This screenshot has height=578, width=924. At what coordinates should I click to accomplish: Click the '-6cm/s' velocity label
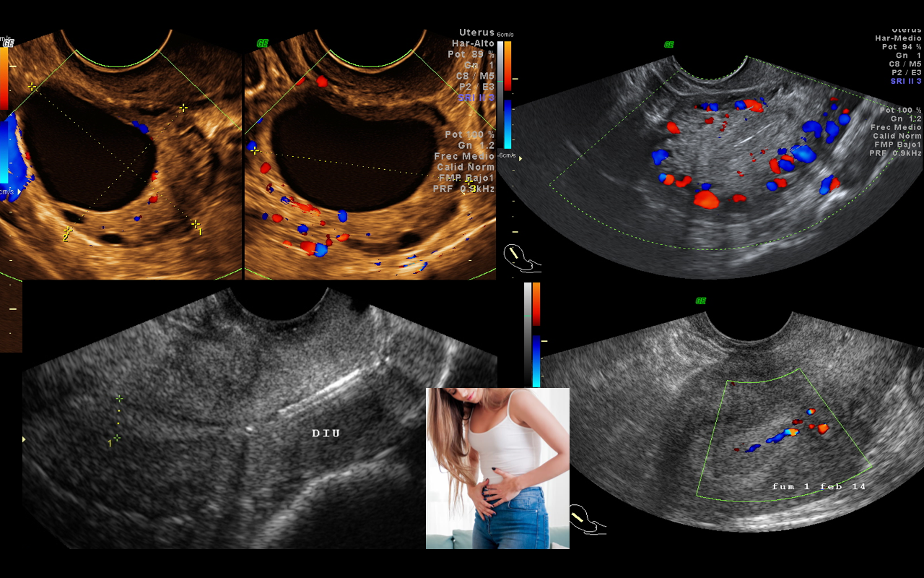(x=507, y=155)
